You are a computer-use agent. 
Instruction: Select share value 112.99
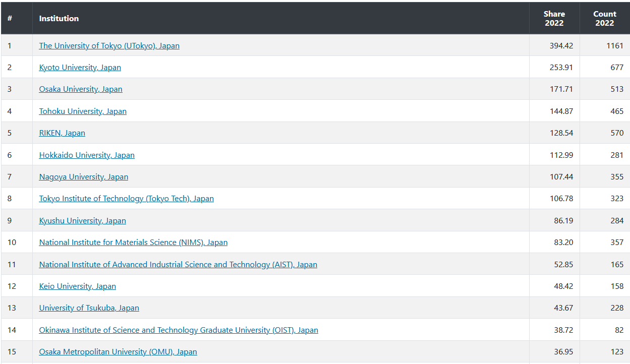tap(561, 155)
